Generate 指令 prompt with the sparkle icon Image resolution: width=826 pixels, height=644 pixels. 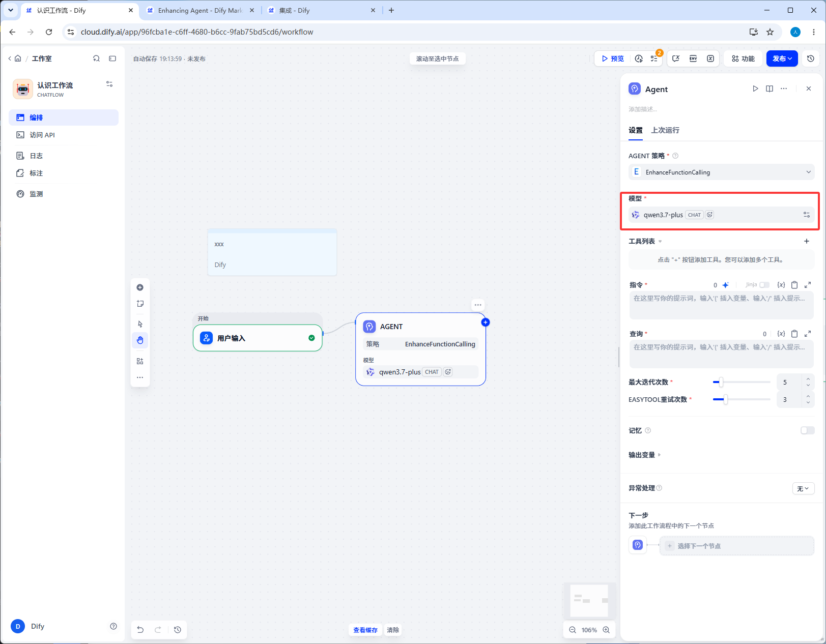pyautogui.click(x=726, y=285)
